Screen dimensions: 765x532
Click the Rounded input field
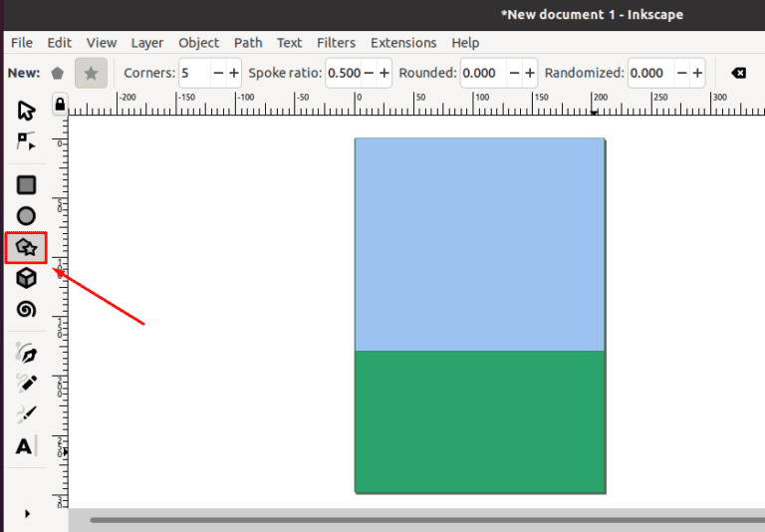coord(483,73)
